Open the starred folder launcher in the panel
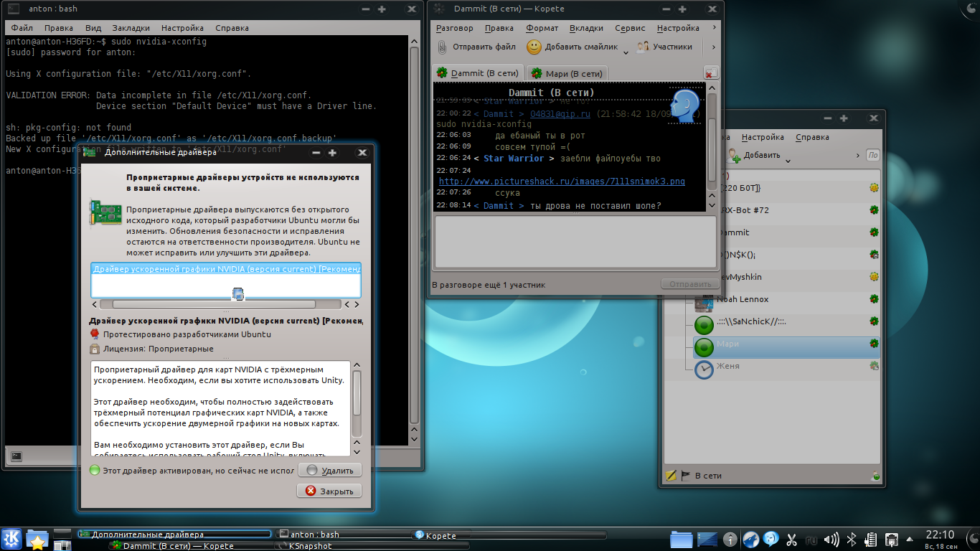The height and width of the screenshot is (551, 980). click(37, 539)
